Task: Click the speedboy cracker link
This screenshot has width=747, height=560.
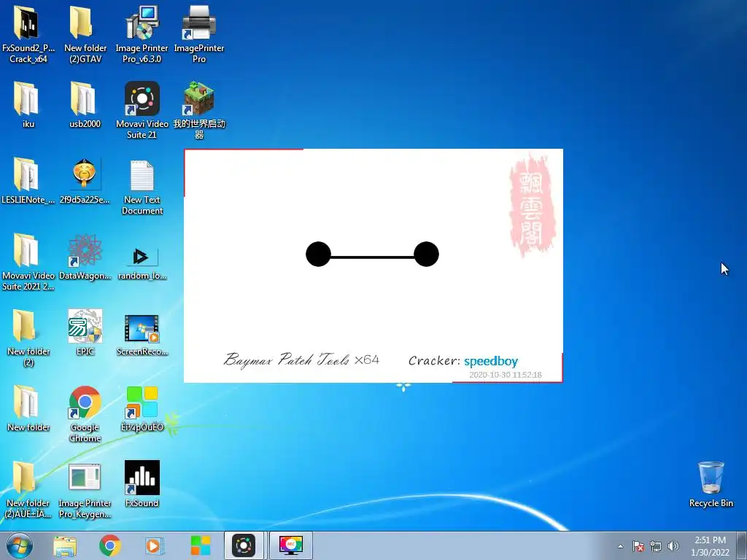Action: coord(491,361)
